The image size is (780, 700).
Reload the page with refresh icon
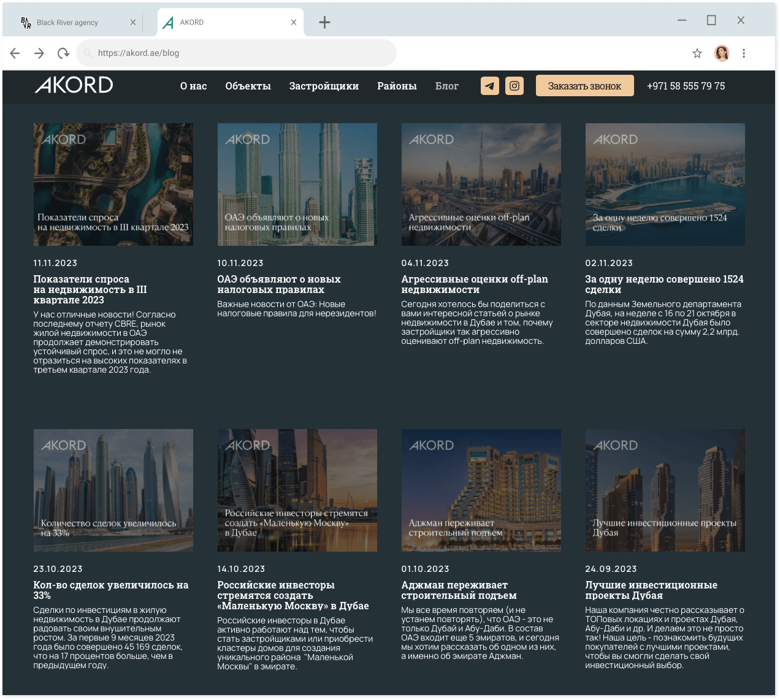(63, 53)
